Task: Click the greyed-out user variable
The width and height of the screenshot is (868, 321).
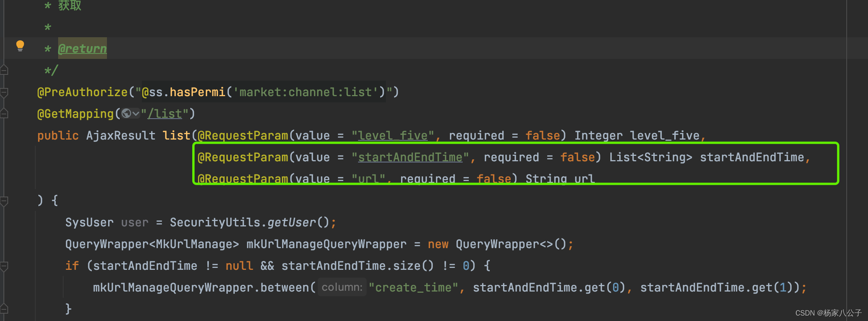Action: 134,222
